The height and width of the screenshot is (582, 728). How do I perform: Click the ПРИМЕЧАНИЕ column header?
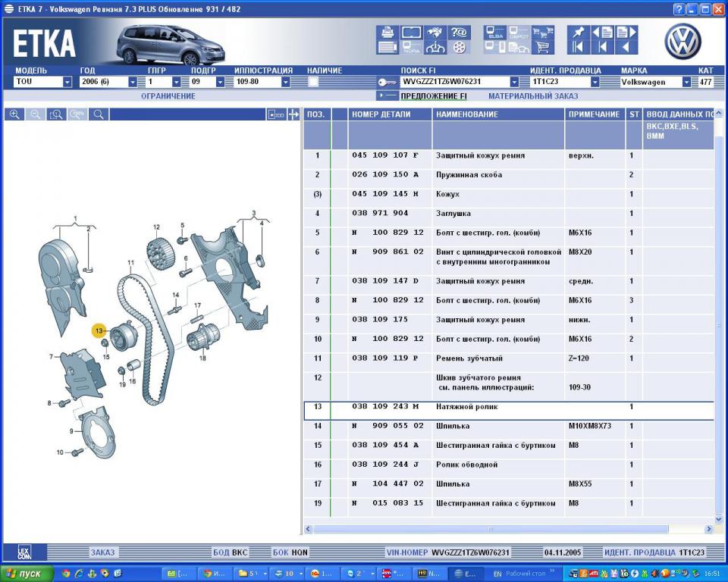pyautogui.click(x=595, y=114)
